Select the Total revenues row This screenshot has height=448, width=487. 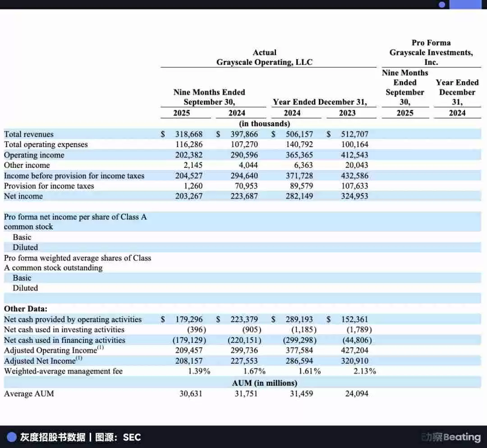pyautogui.click(x=28, y=134)
